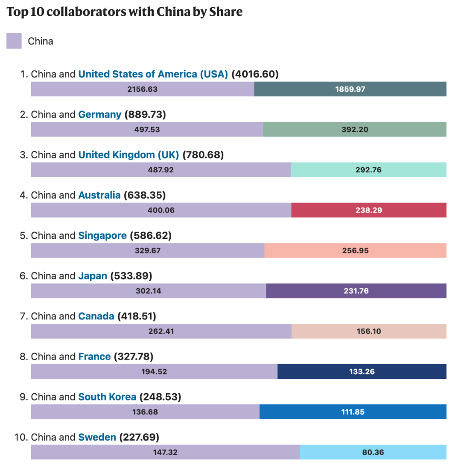Open the Germany country link

(x=100, y=114)
